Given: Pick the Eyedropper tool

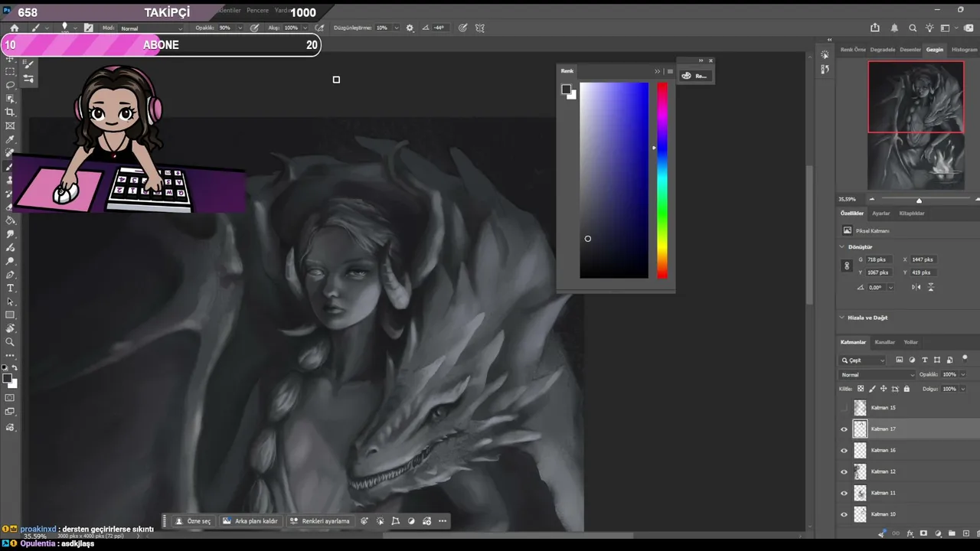Looking at the screenshot, I should (10, 140).
